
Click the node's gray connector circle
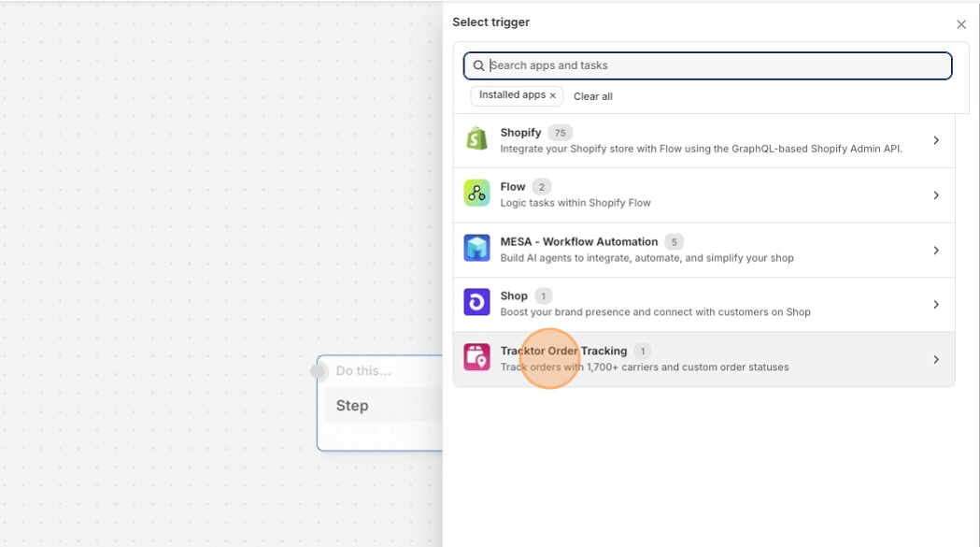pos(319,371)
